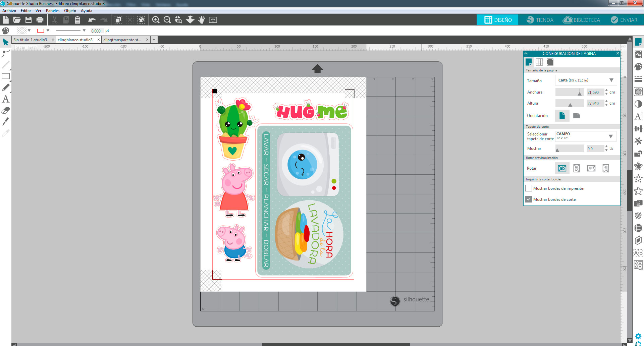Click the Select all icon in toolbar
Viewport: 644px width, 346px height.
tap(118, 20)
